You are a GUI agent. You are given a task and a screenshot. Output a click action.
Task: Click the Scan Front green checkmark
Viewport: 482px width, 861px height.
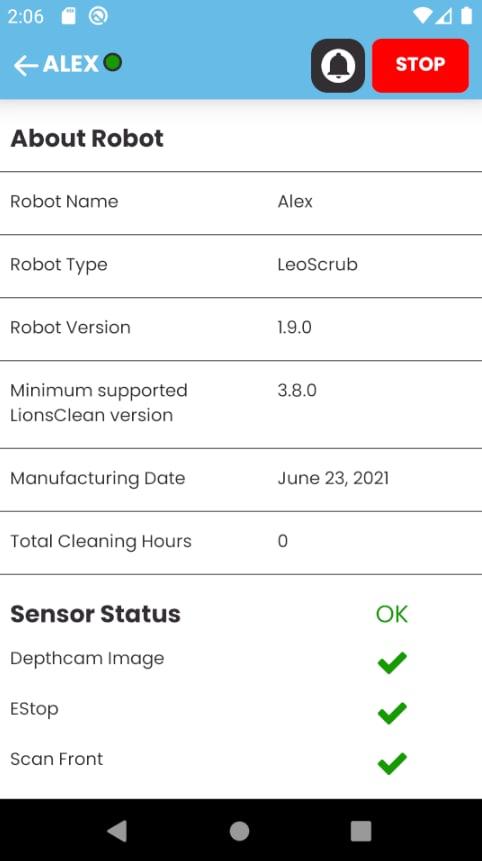(x=392, y=763)
